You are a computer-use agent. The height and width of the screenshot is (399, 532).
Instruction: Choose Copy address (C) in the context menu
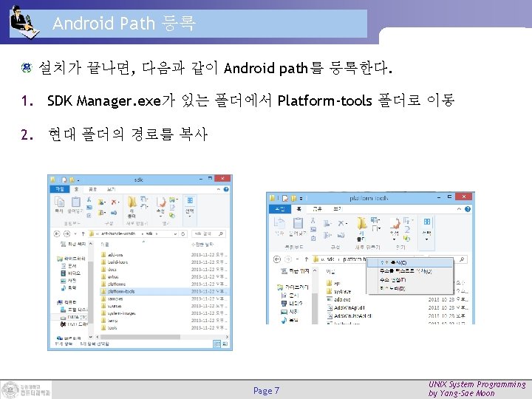tap(410, 262)
